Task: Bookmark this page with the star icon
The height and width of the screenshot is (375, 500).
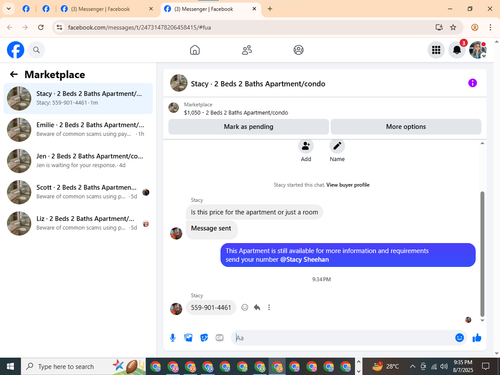Action: point(453,27)
